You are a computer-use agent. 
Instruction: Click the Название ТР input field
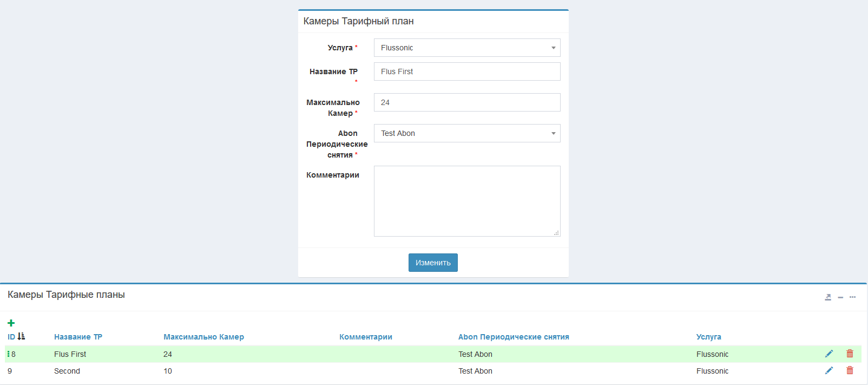pos(466,71)
